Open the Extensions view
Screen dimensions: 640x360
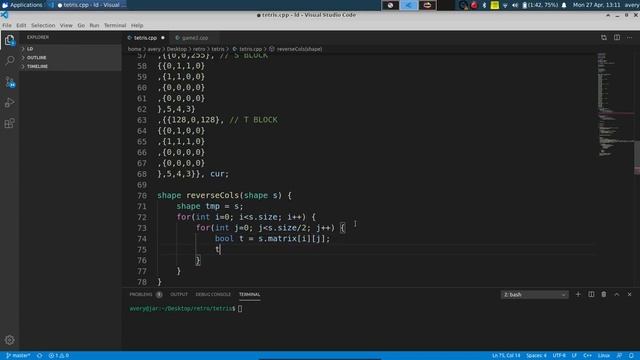click(9, 123)
